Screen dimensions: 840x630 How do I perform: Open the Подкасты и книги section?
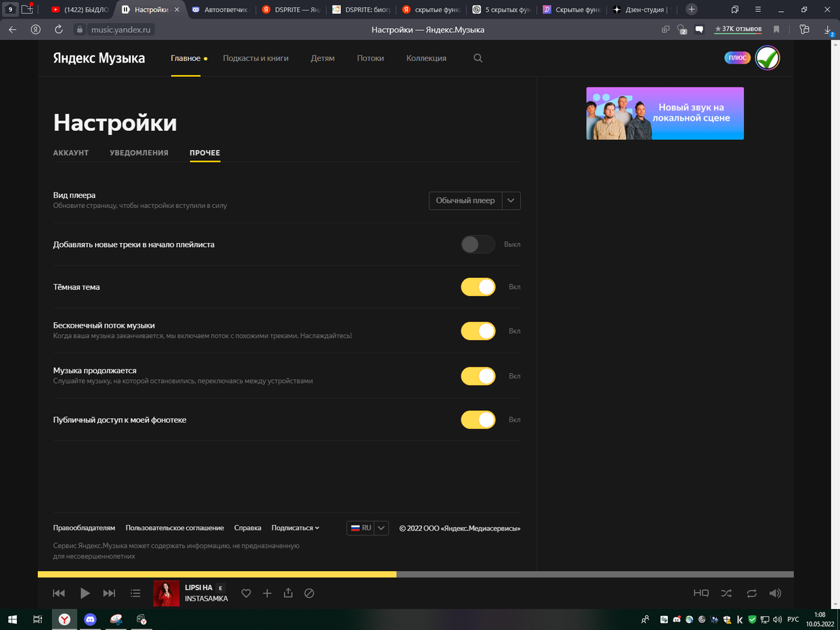tap(256, 58)
